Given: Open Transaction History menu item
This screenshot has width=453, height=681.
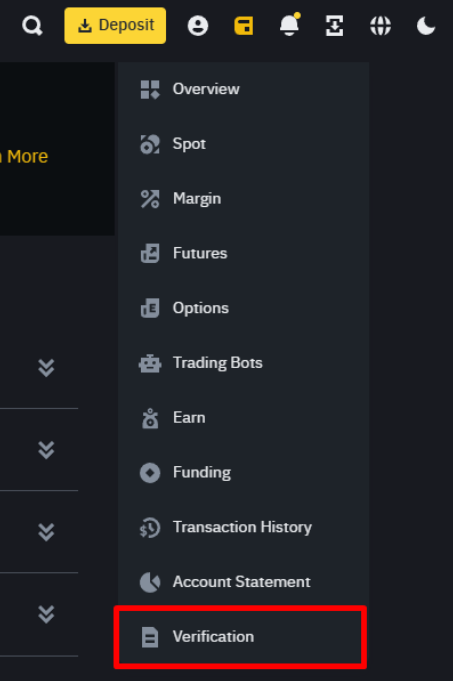Looking at the screenshot, I should (243, 527).
